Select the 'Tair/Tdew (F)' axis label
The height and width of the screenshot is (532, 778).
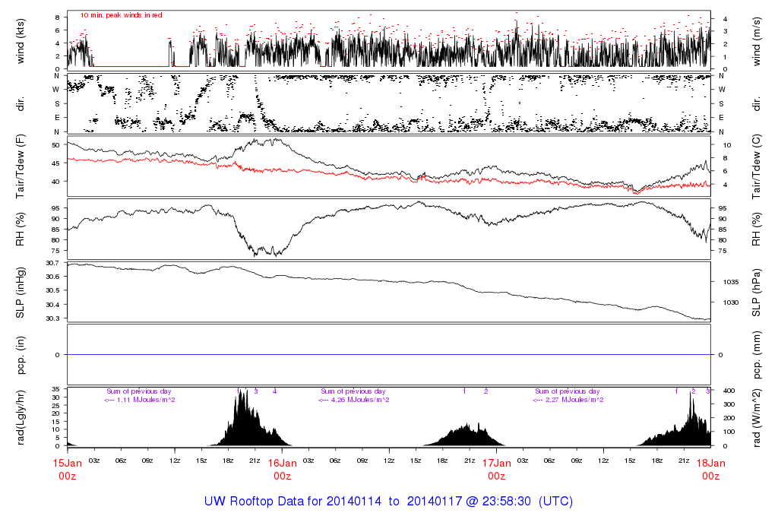tap(21, 166)
